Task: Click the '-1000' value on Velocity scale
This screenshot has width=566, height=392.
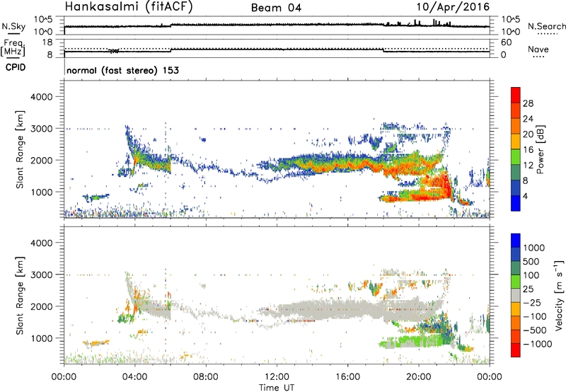Action: coord(537,344)
